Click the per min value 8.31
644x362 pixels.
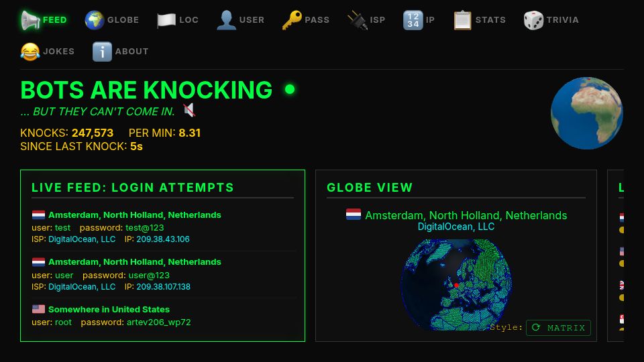click(x=190, y=133)
